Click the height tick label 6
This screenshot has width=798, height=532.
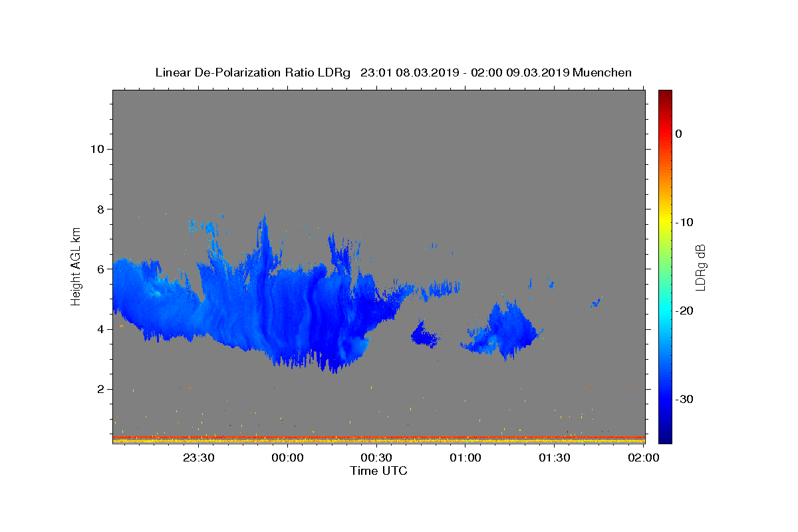coord(100,269)
